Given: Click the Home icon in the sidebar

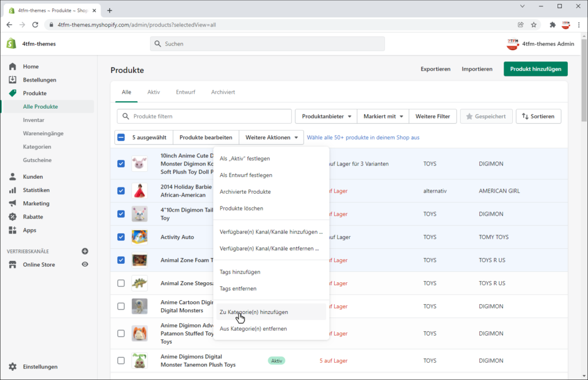Looking at the screenshot, I should pyautogui.click(x=13, y=67).
